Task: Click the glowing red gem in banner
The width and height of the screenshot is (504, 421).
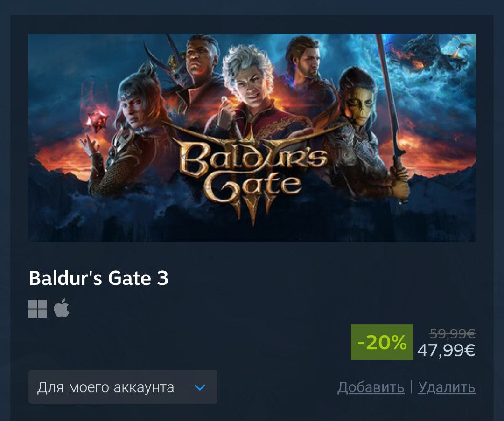Action: (97, 120)
